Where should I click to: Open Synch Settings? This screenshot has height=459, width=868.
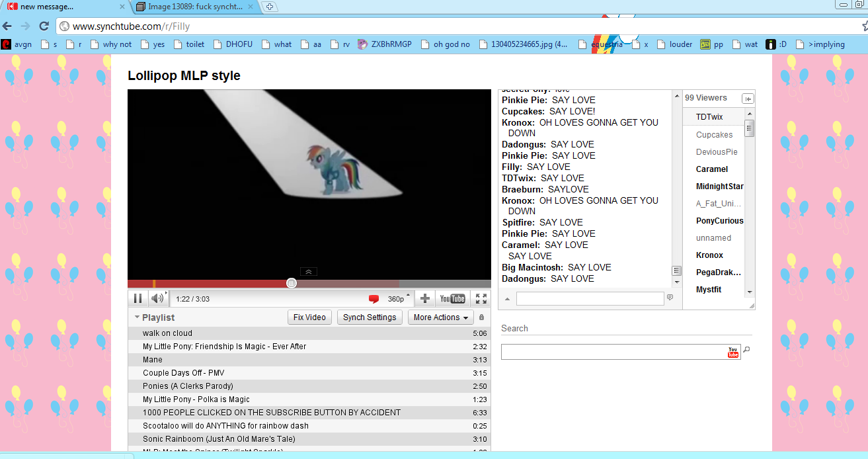[370, 317]
